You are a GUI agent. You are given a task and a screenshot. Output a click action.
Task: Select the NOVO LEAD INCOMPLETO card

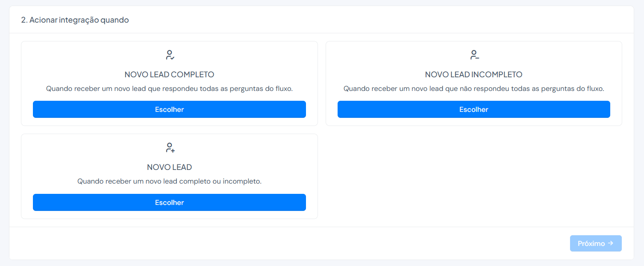coord(474,84)
